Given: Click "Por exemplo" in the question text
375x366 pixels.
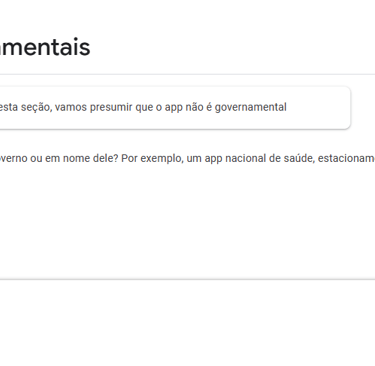Looking at the screenshot, I should [151, 158].
